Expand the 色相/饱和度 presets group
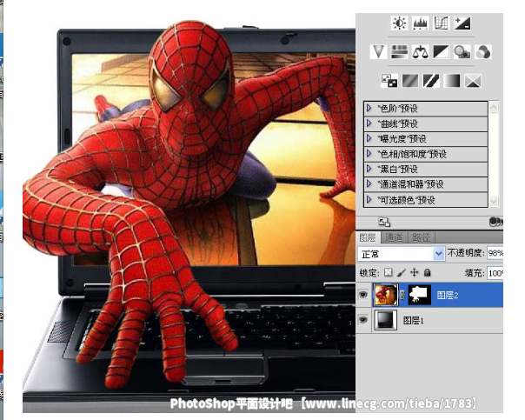525x420 pixels. [369, 154]
